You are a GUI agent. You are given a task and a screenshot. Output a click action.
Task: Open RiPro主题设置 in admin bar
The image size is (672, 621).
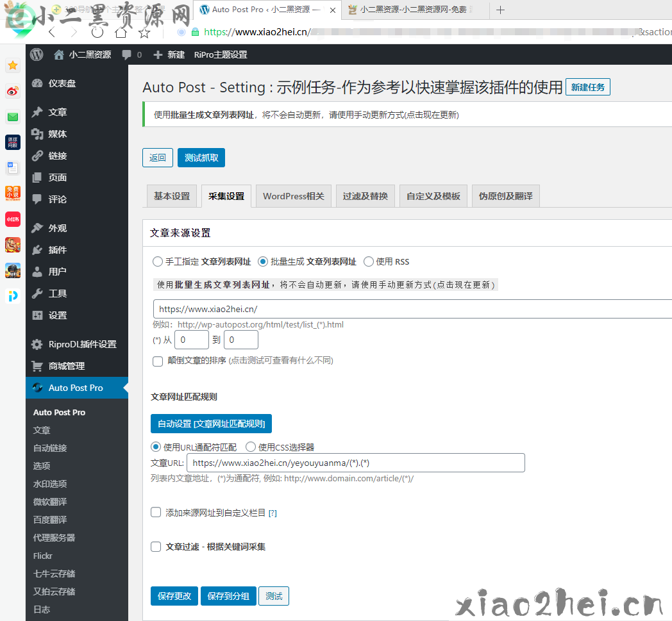(x=221, y=55)
